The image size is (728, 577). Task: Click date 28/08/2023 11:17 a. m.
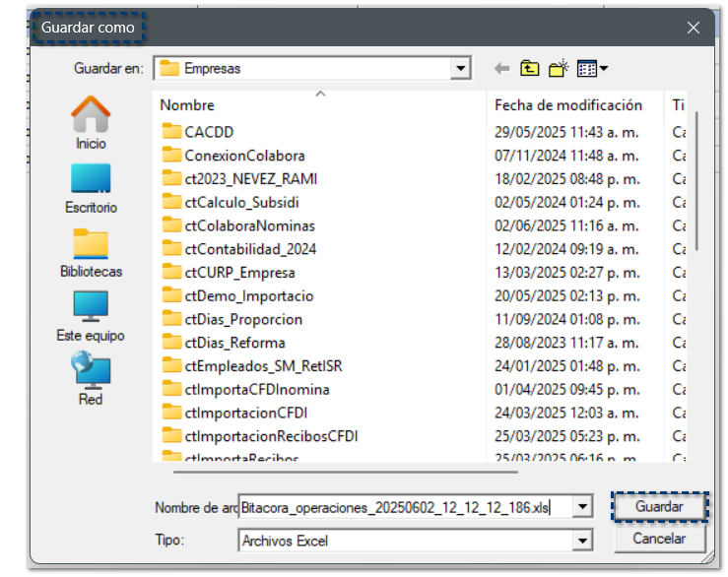coord(566,343)
